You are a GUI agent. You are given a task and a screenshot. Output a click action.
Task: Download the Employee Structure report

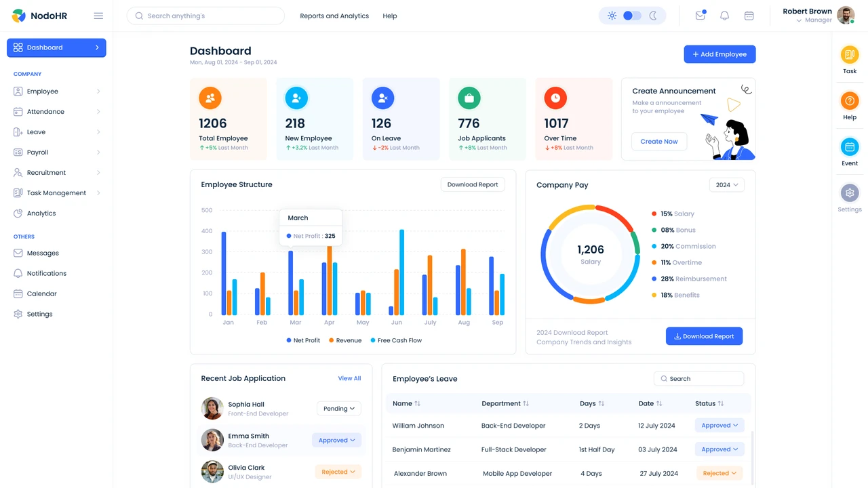473,184
